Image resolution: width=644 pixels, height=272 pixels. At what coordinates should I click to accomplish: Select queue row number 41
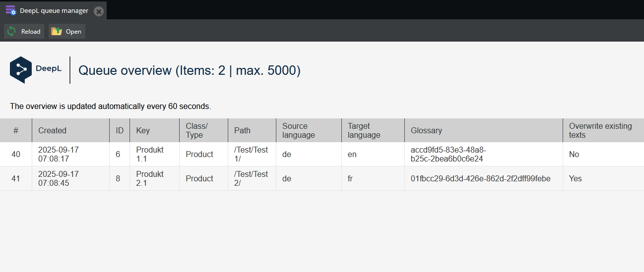coord(16,178)
